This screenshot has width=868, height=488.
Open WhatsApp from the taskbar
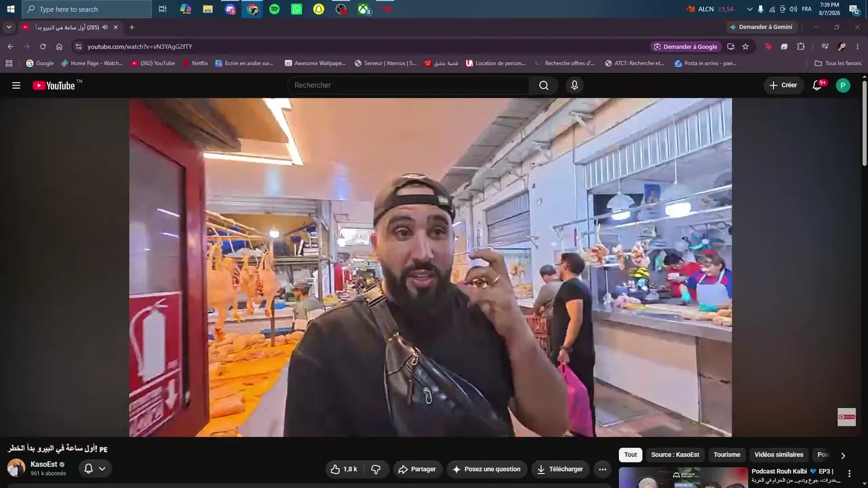[x=296, y=9]
